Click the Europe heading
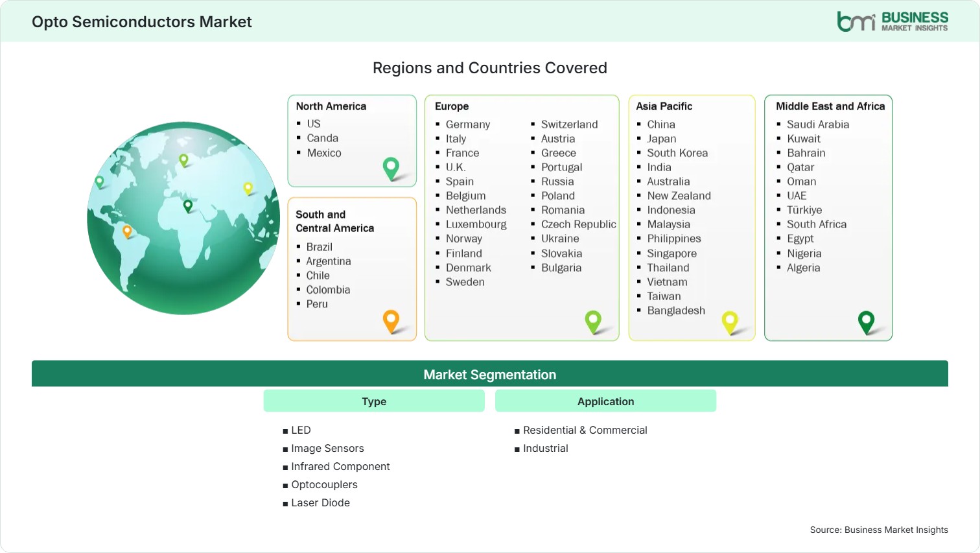Screen dimensions: 980x553 pyautogui.click(x=452, y=106)
